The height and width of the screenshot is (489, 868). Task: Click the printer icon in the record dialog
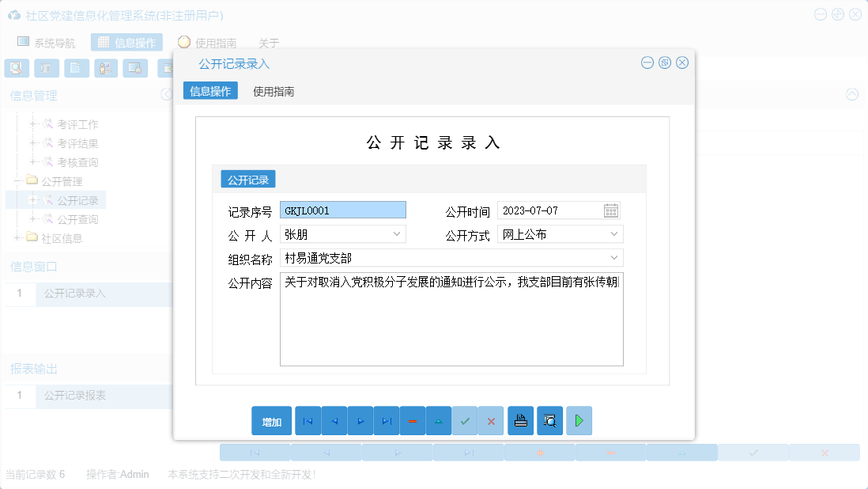point(520,420)
